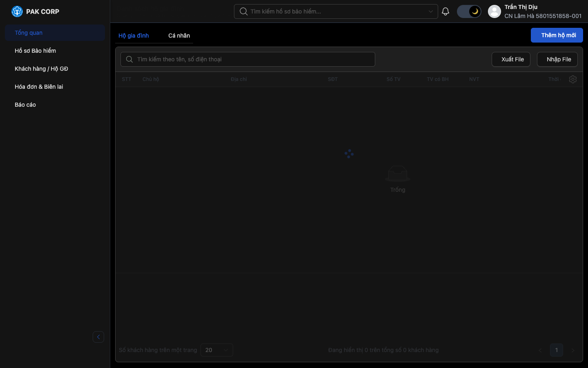588x368 pixels.
Task: Switch to the Cá nhân tab
Action: click(179, 36)
